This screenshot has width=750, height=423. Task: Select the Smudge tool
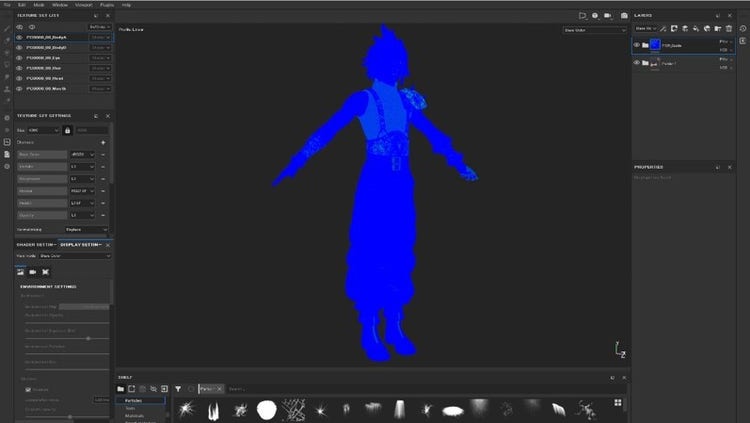click(7, 77)
